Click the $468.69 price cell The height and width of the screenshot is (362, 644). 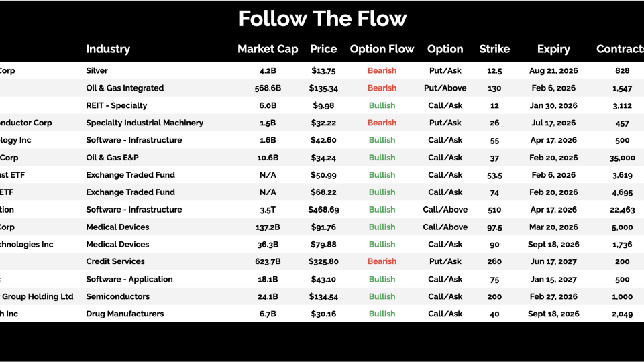coord(323,210)
